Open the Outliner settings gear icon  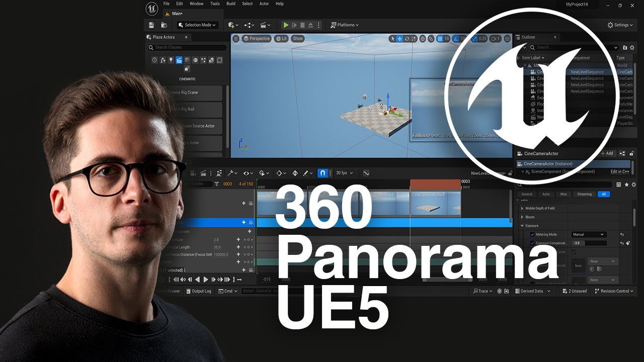[632, 48]
